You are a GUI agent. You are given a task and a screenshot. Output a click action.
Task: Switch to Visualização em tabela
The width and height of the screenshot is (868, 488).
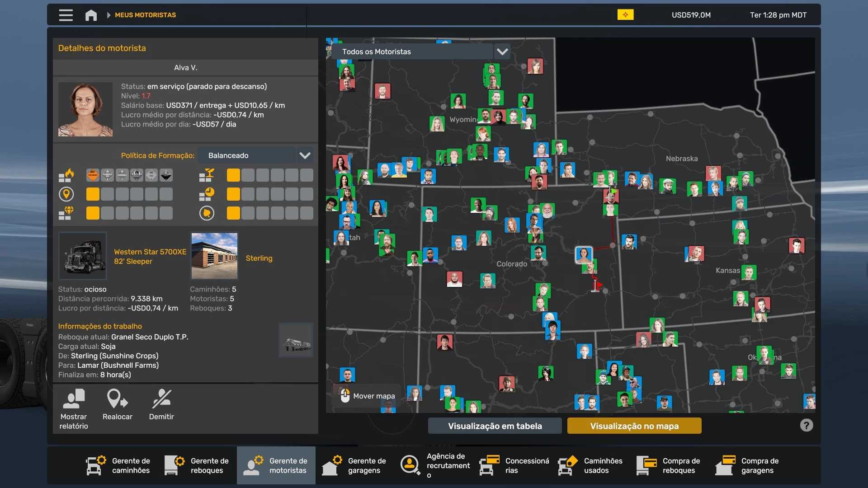click(x=495, y=426)
